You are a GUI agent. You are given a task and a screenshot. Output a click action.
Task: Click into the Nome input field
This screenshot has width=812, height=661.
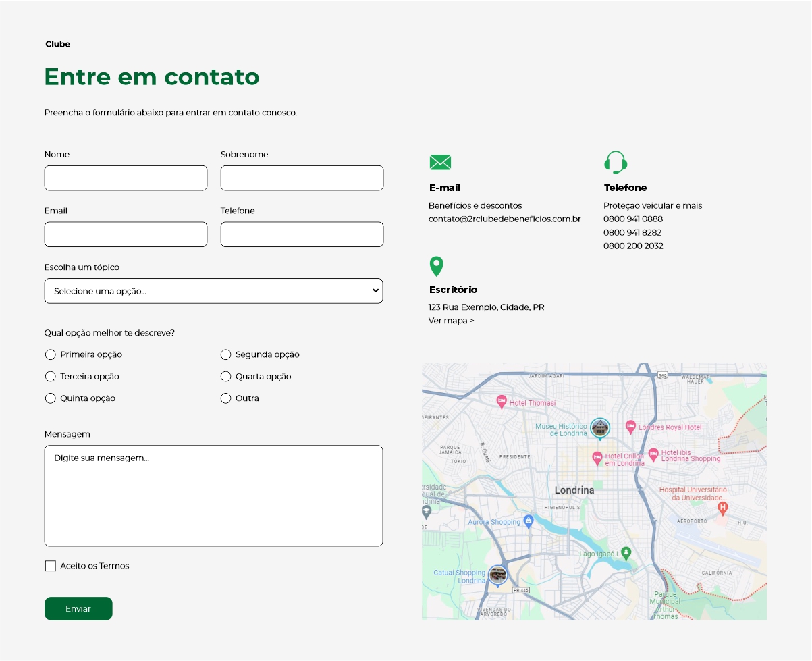point(126,178)
